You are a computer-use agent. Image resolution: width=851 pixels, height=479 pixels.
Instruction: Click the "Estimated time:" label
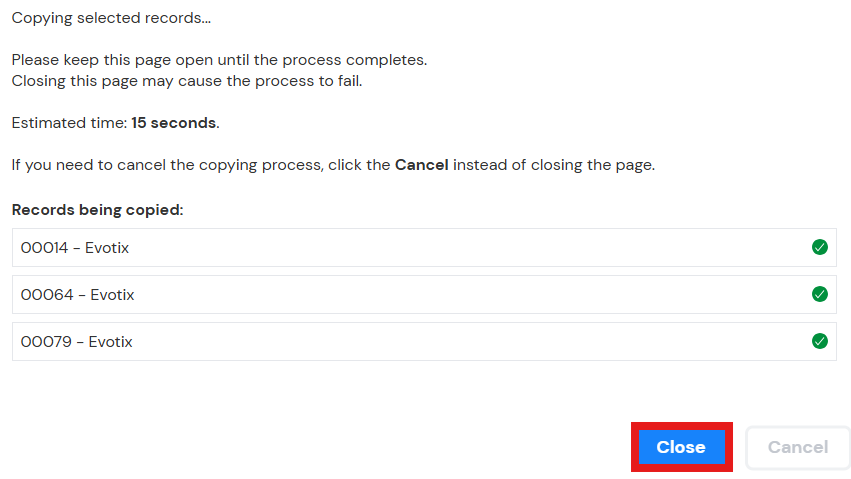click(x=69, y=123)
